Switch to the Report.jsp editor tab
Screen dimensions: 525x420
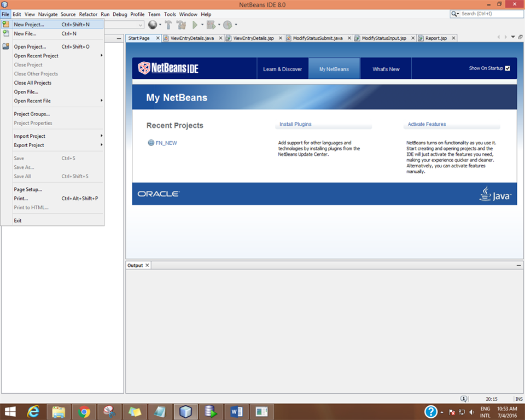click(436, 38)
